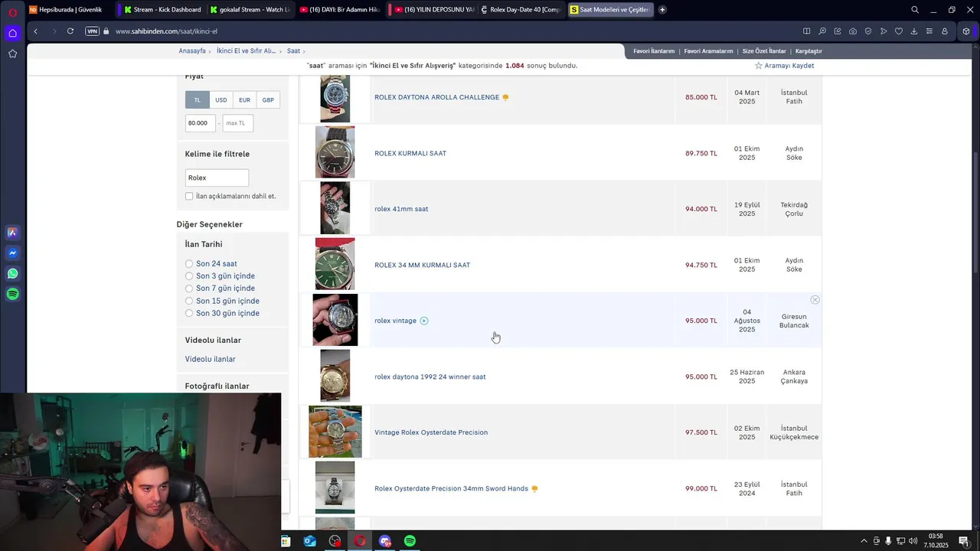This screenshot has height=551, width=980.
Task: Open Outlook from Windows taskbar
Action: point(309,541)
